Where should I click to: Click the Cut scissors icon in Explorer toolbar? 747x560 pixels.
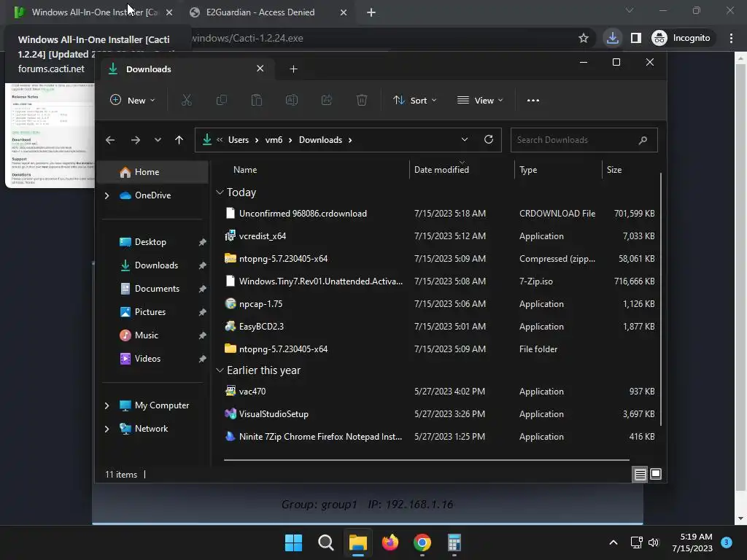point(186,100)
